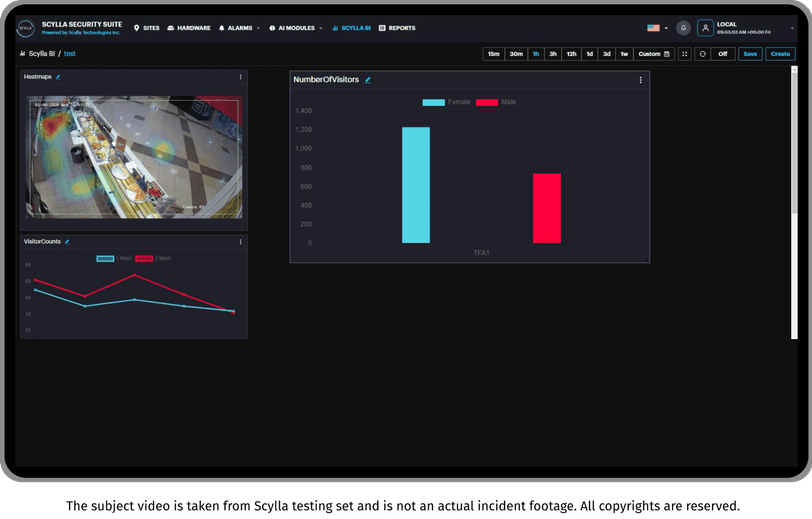
Task: Click the Scylla logo icon
Action: pos(25,28)
